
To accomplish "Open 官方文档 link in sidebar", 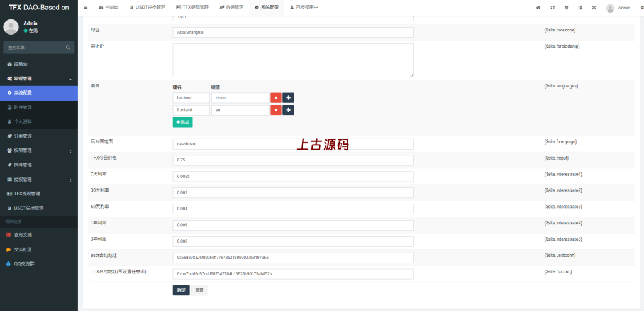I will (39, 235).
